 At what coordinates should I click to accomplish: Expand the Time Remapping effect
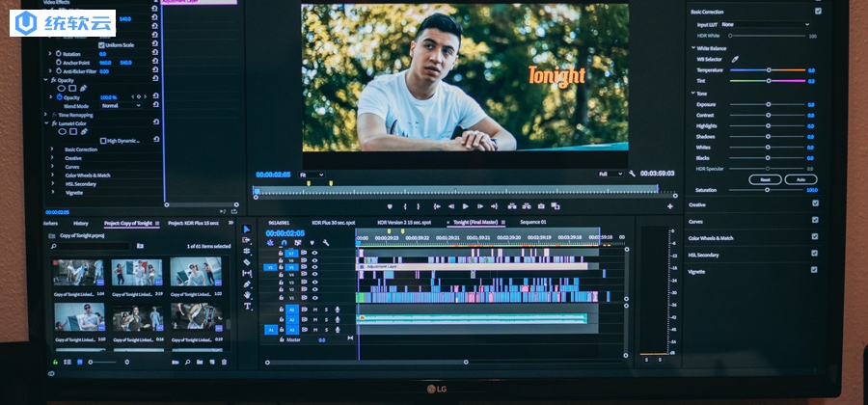point(46,115)
